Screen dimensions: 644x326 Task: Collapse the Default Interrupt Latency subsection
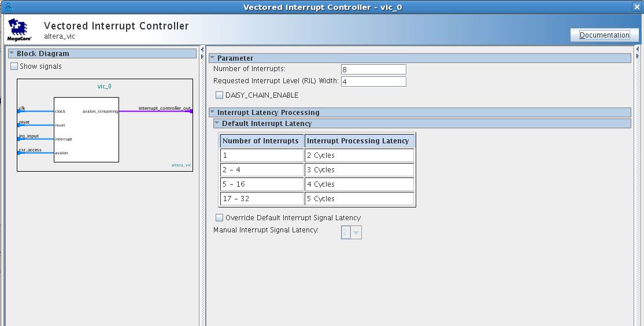[217, 123]
